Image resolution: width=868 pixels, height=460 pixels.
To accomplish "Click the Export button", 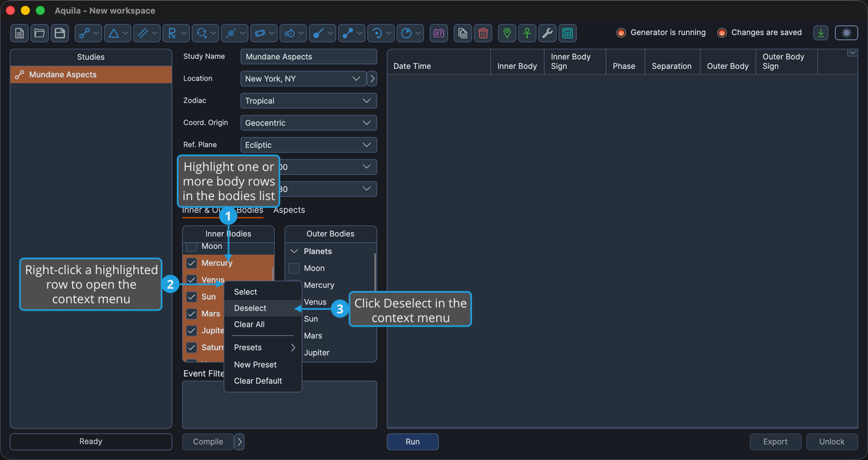I will point(776,442).
